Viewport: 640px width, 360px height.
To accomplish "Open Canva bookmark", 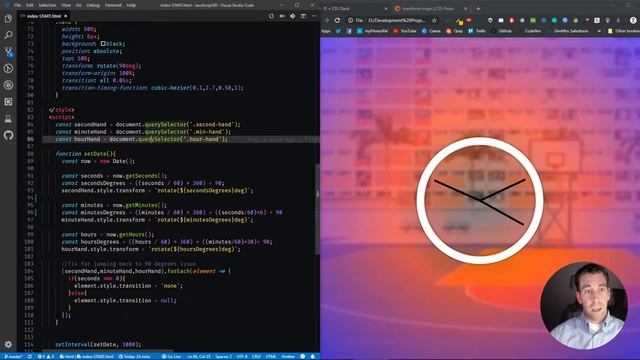I will (431, 31).
